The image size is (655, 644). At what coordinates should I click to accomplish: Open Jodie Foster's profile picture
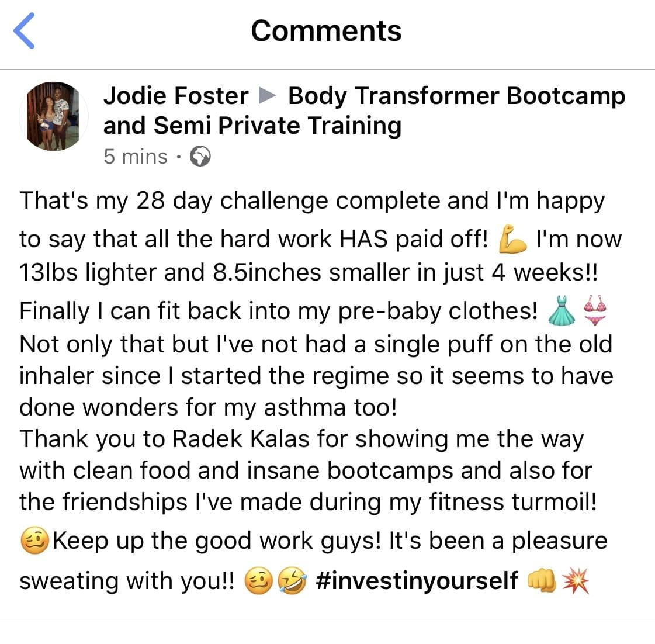54,116
